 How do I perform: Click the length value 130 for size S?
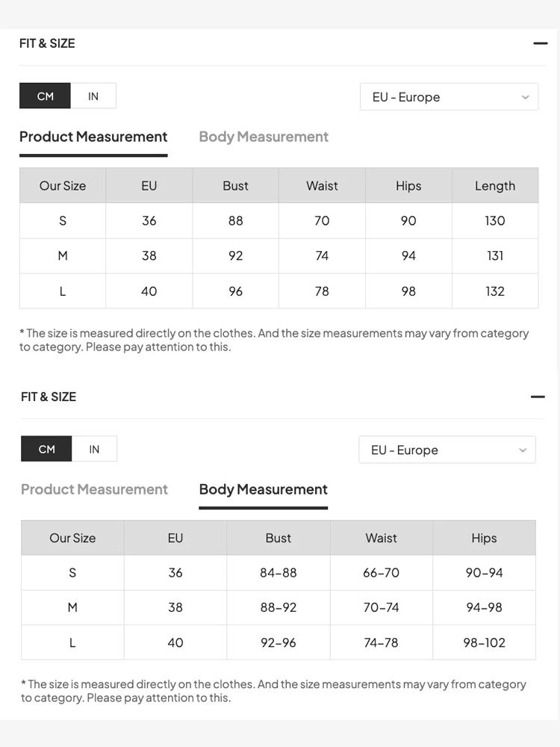pyautogui.click(x=495, y=220)
